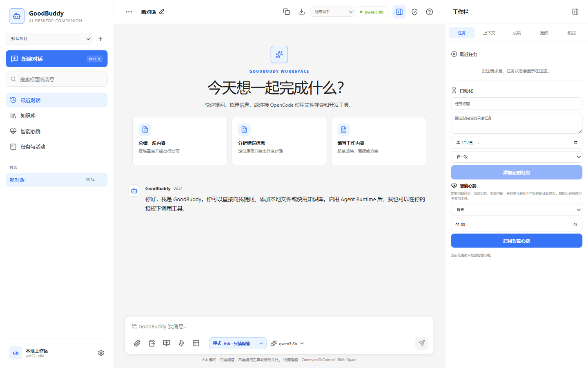Focus the 搜索标题或消息 search field
The width and height of the screenshot is (588, 368).
57,79
